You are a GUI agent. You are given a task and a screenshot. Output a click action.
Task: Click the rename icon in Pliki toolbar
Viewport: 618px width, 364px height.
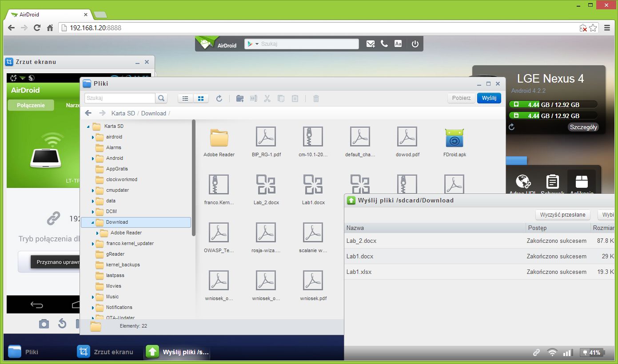click(253, 99)
